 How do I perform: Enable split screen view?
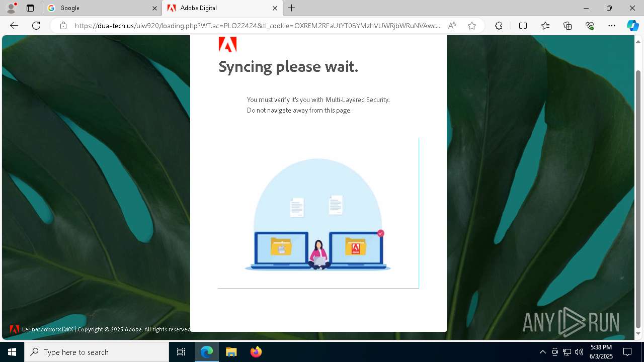(523, 26)
